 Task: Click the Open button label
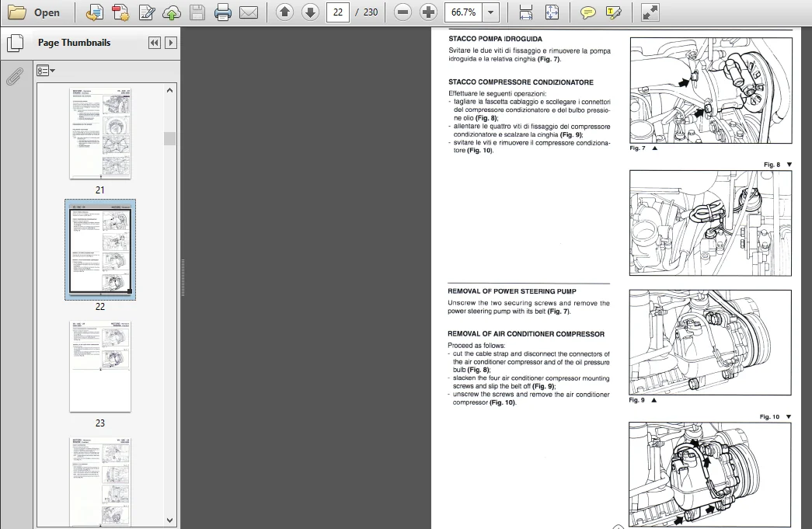pyautogui.click(x=47, y=13)
